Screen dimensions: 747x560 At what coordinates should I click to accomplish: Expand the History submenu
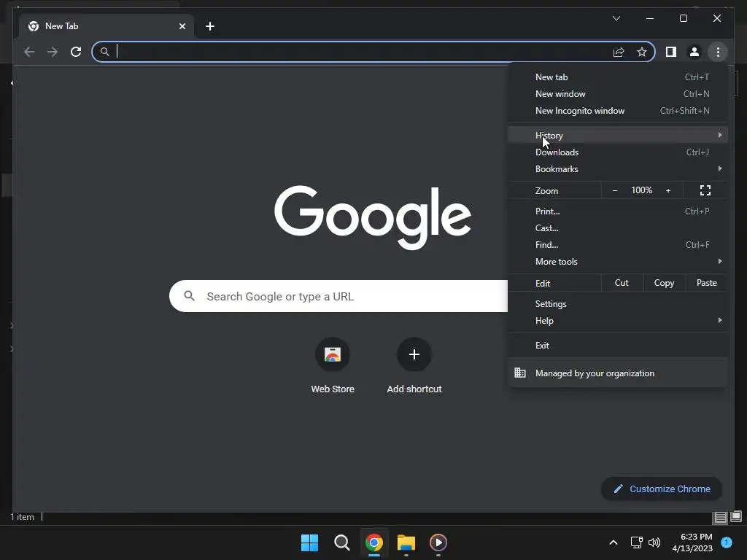tap(617, 135)
